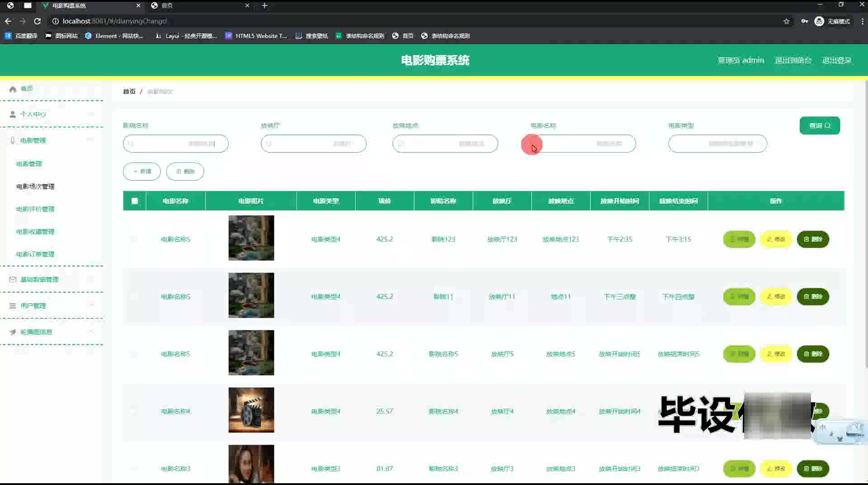Click the 放映开始时间 column header
Viewport: 868px width, 485px height.
[x=619, y=201]
